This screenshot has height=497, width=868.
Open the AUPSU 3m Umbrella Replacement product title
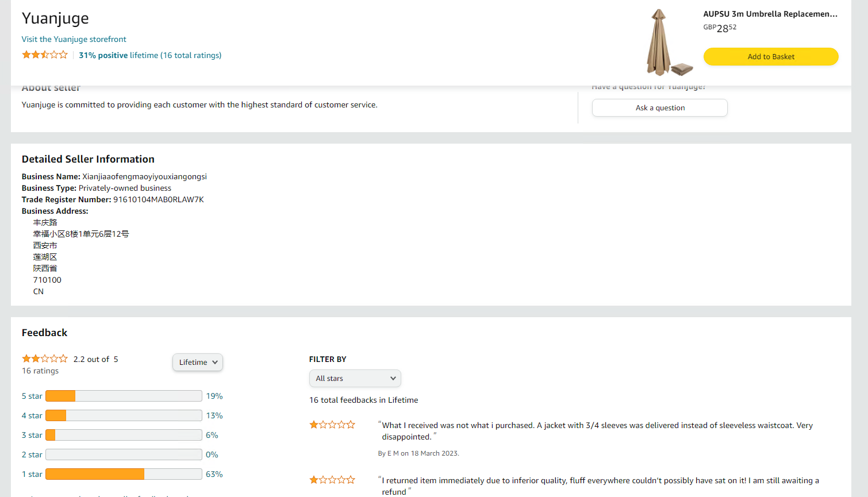[770, 14]
